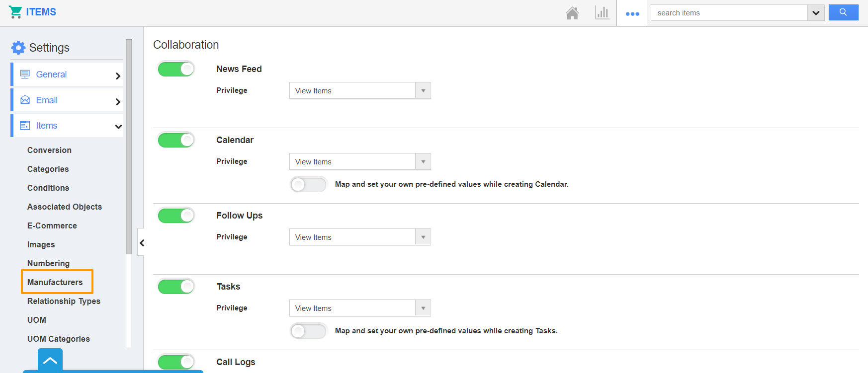Viewport: 868px width, 373px height.
Task: Collapse the sidebar with the left arrow
Action: [142, 243]
